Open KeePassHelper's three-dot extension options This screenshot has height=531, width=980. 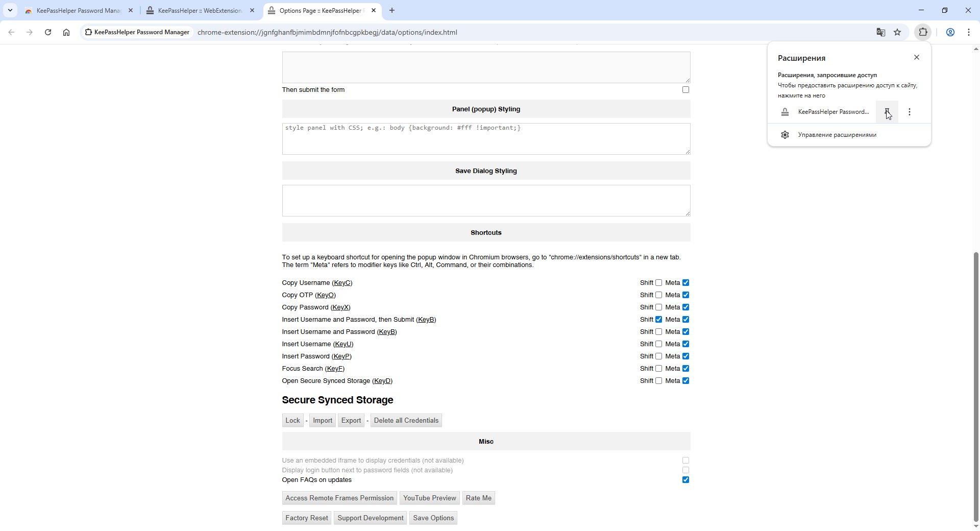(909, 112)
